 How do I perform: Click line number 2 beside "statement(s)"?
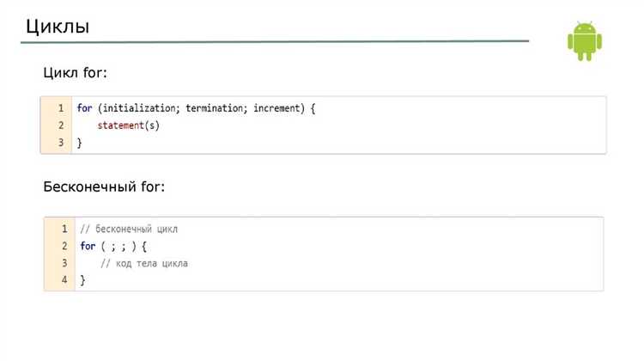[x=61, y=125]
